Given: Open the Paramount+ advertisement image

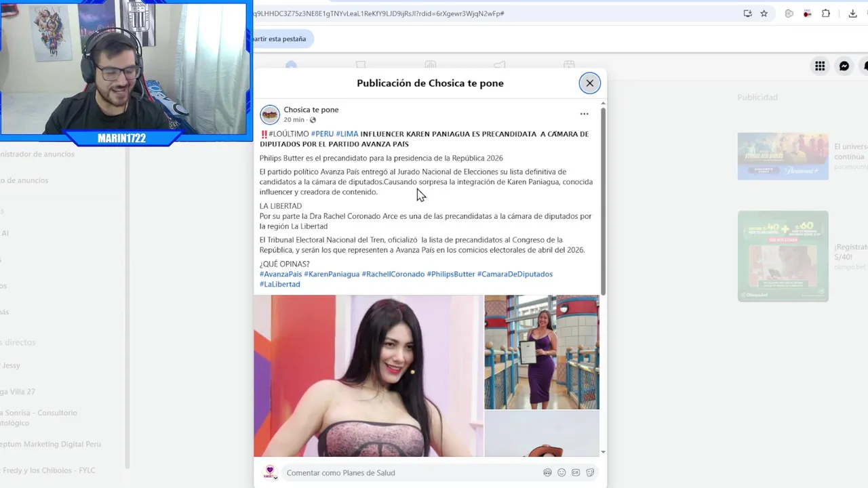Looking at the screenshot, I should (783, 156).
